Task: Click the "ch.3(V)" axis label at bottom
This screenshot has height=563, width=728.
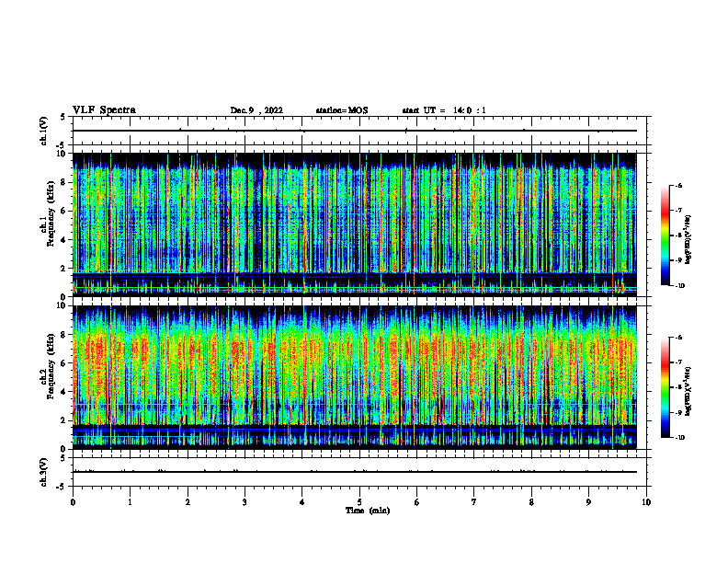Action: point(44,472)
